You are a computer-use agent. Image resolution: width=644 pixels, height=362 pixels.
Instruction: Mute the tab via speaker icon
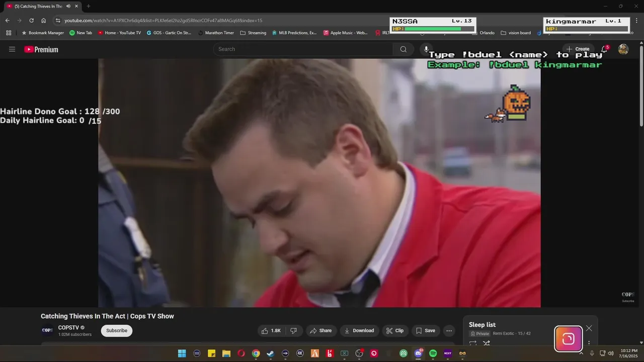[68, 6]
